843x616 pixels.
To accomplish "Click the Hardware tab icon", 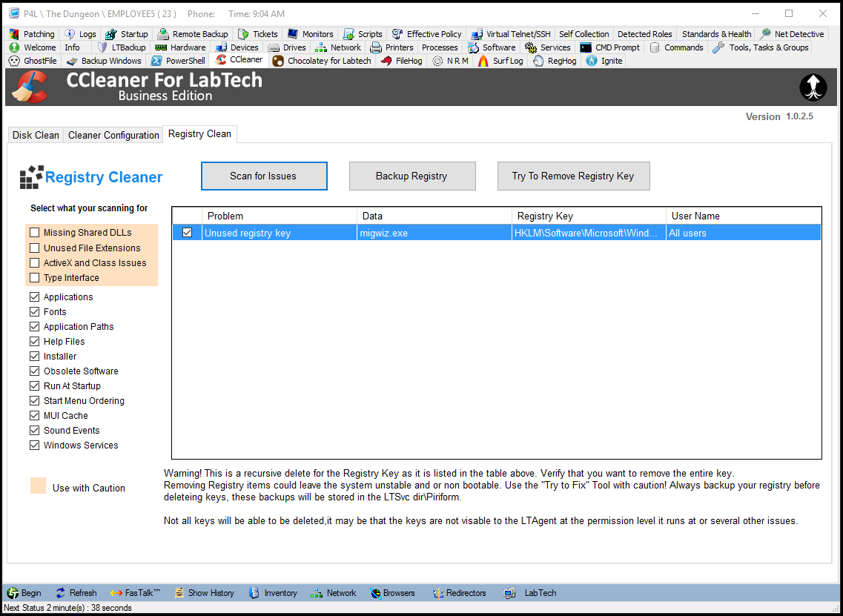I will coord(161,47).
